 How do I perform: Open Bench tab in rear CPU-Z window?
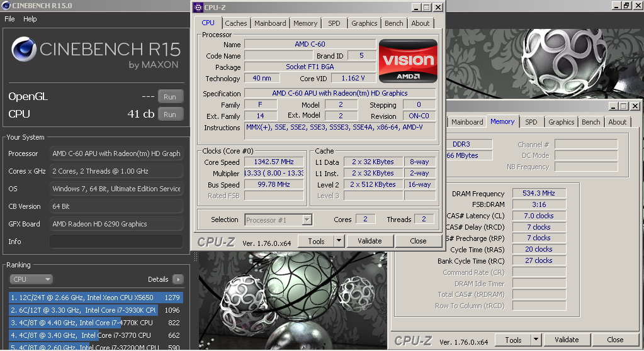pyautogui.click(x=591, y=122)
